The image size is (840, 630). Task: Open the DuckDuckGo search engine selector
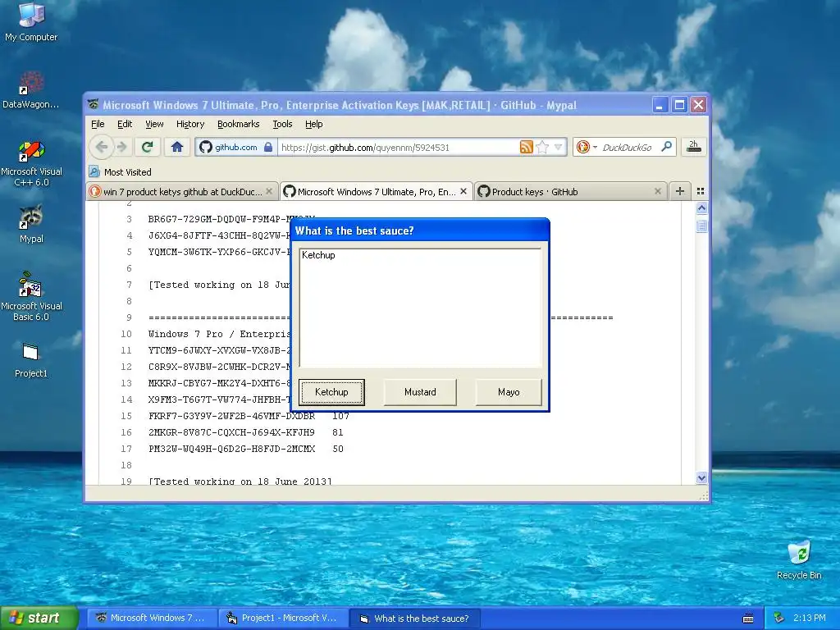point(586,147)
